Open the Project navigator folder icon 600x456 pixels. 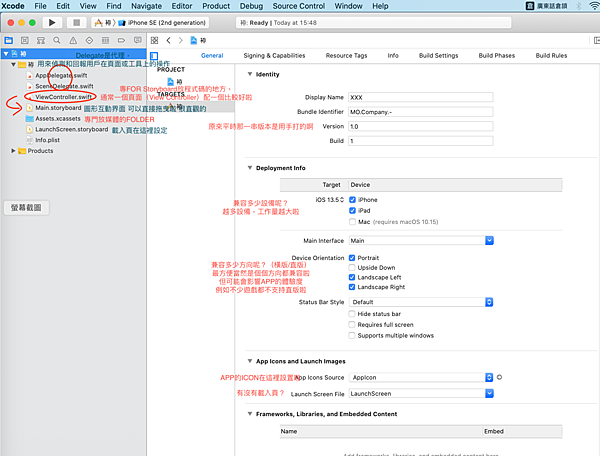tap(8, 40)
